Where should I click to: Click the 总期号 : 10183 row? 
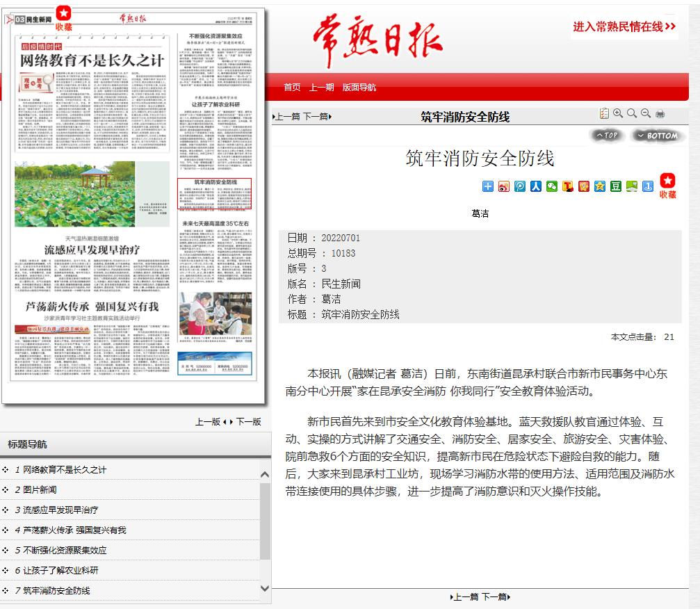tap(321, 253)
